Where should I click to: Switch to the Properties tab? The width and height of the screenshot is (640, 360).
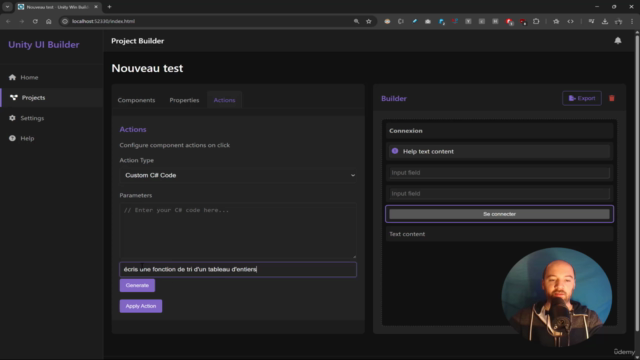click(184, 100)
